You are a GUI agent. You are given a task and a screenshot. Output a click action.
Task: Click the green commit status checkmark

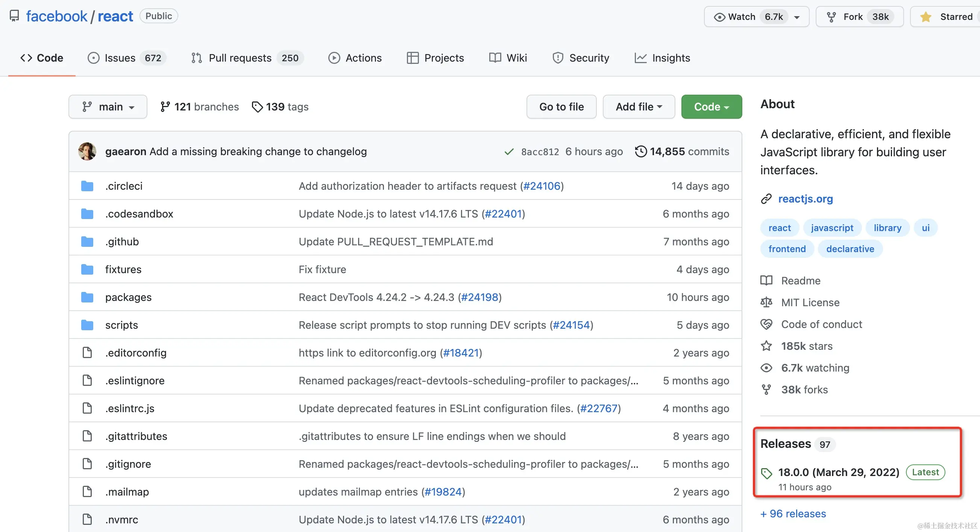[509, 152]
